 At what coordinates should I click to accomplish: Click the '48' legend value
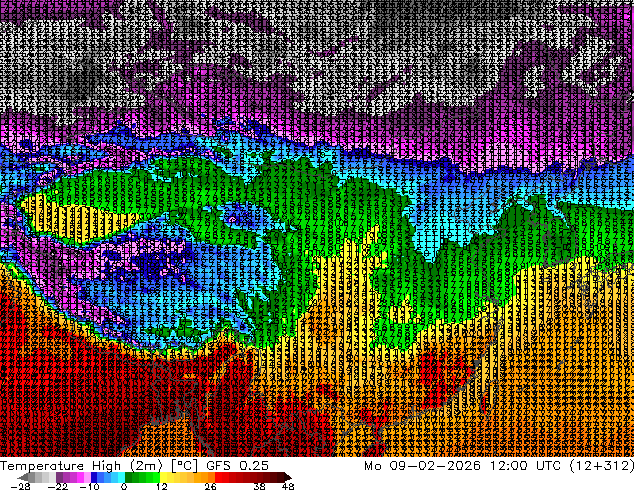[288, 486]
